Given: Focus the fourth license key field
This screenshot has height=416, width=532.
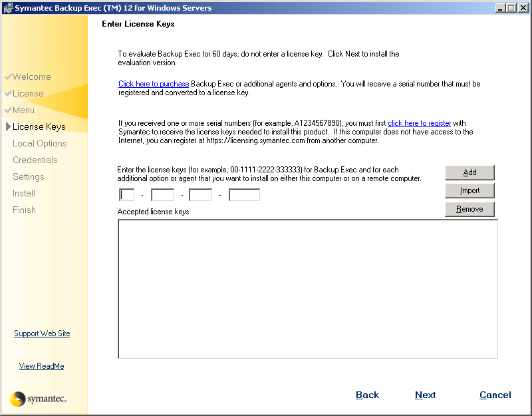Looking at the screenshot, I should [244, 195].
